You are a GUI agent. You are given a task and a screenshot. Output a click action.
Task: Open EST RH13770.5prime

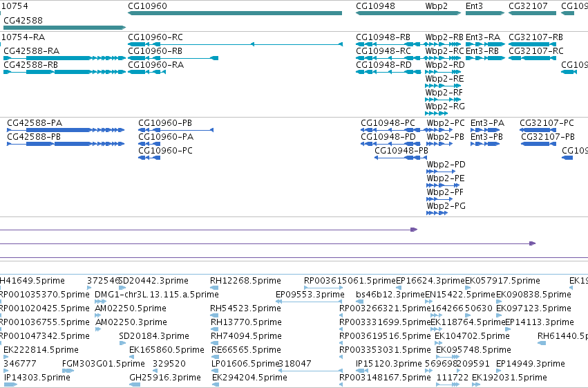click(x=246, y=322)
